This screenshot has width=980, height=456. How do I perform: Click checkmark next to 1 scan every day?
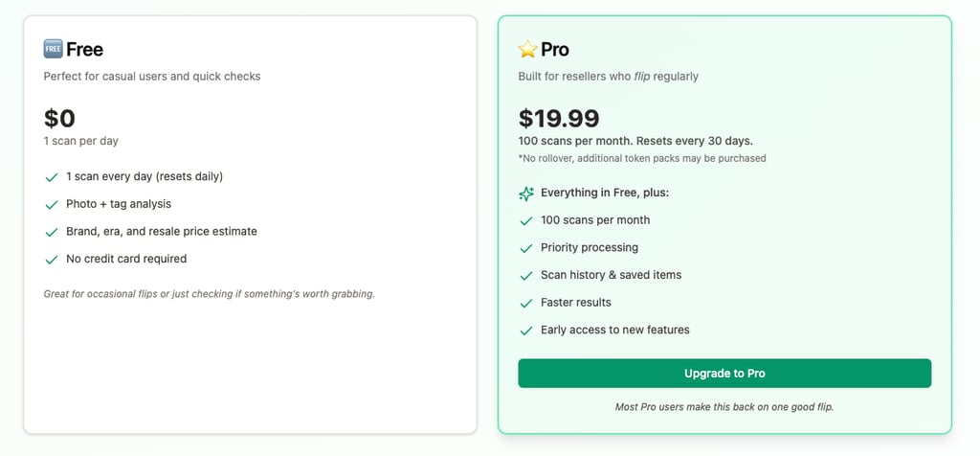coord(52,177)
